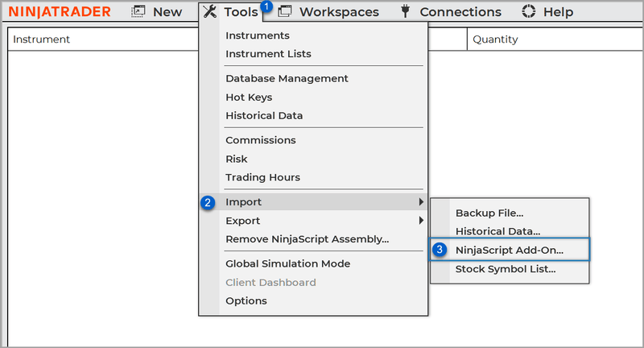
Task: Open Instrument Lists menu entry
Action: click(268, 54)
